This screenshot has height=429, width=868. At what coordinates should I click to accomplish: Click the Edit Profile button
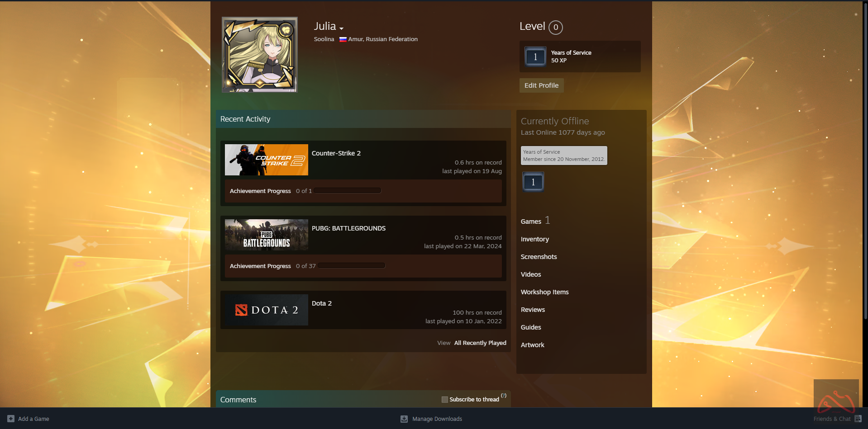point(541,85)
